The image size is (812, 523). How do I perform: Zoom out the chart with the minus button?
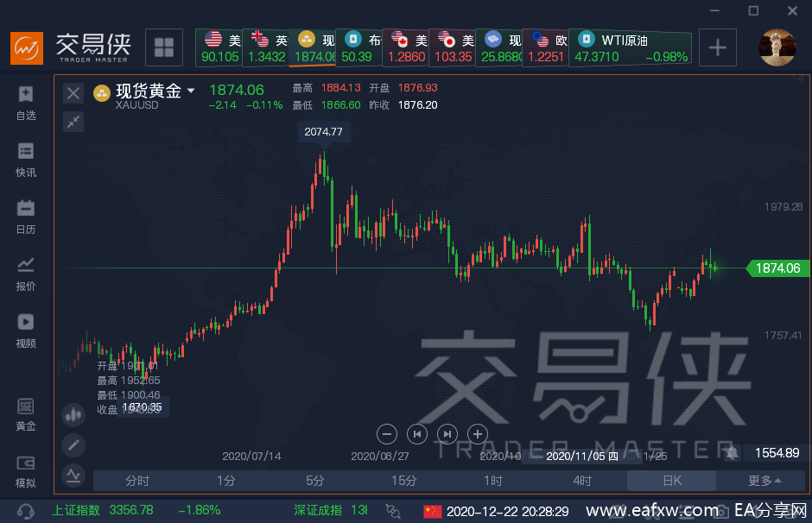point(387,434)
